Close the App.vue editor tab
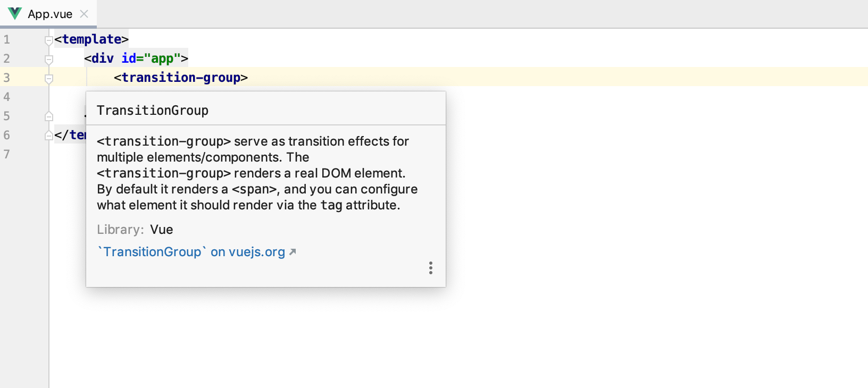The height and width of the screenshot is (388, 868). [84, 14]
